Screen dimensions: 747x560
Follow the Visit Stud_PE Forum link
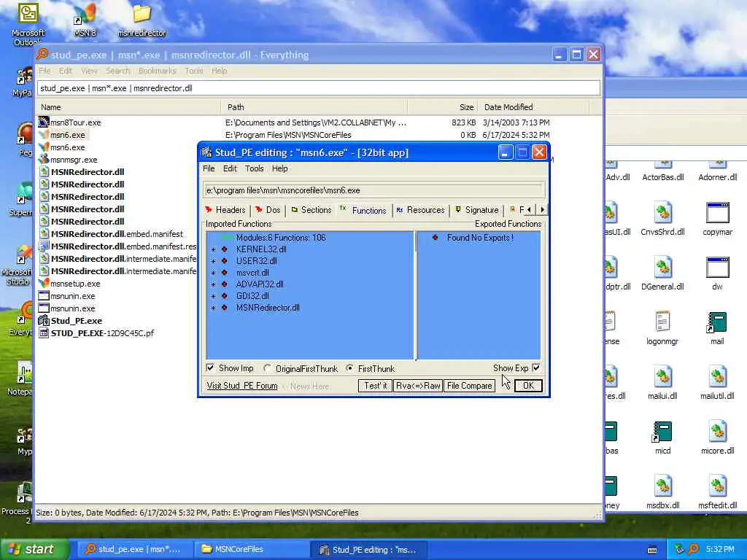242,386
